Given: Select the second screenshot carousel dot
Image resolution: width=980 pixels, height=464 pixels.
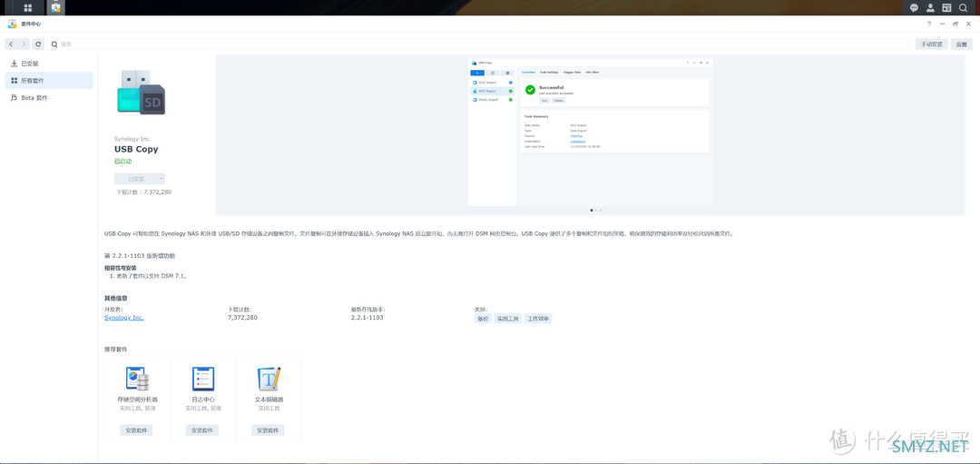Looking at the screenshot, I should (596, 211).
